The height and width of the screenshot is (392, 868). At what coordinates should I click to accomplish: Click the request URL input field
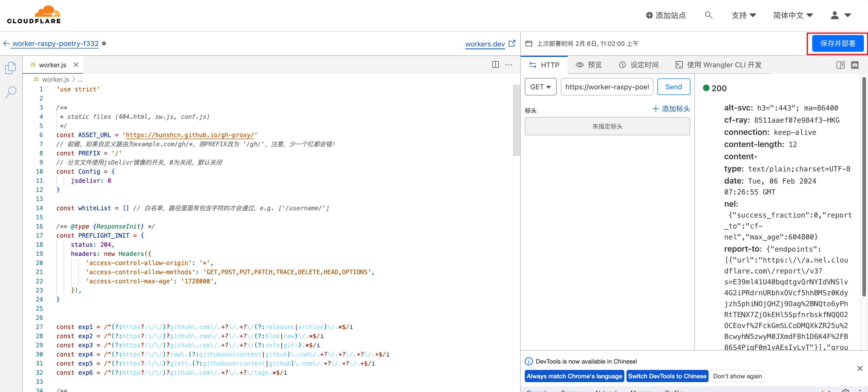pyautogui.click(x=607, y=87)
